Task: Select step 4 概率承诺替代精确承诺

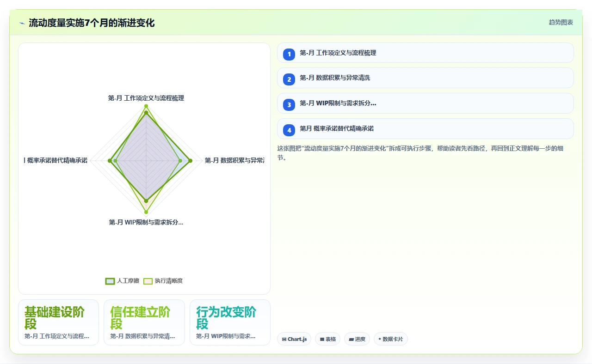Action: point(425,128)
